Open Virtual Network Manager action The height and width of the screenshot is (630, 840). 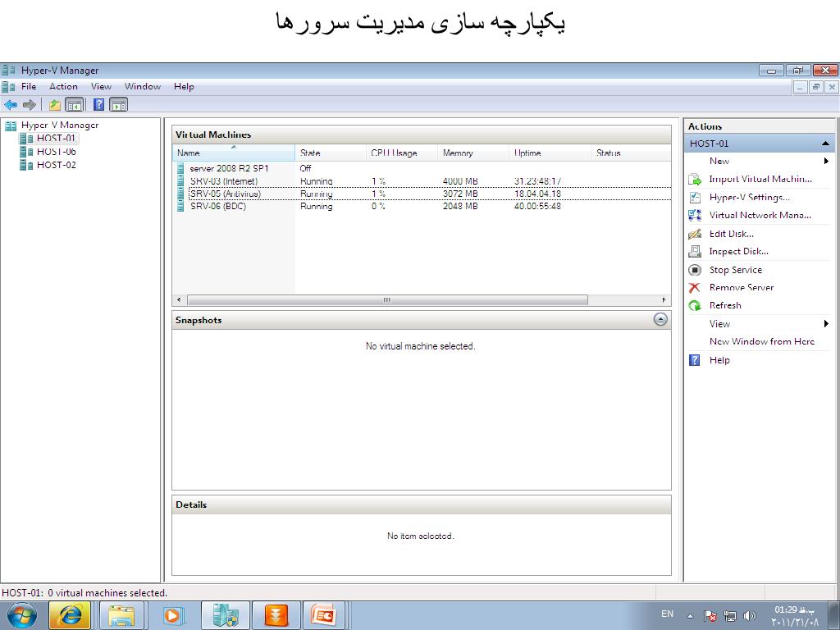coord(760,216)
